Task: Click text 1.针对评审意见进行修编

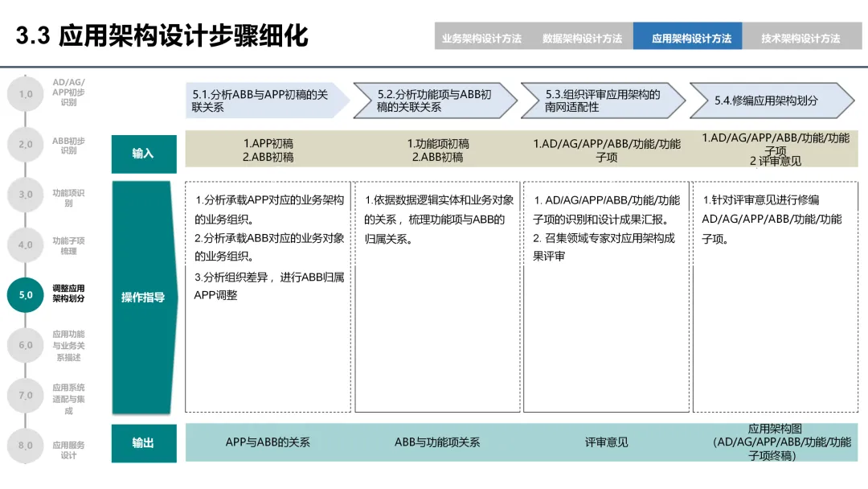Action: 761,200
